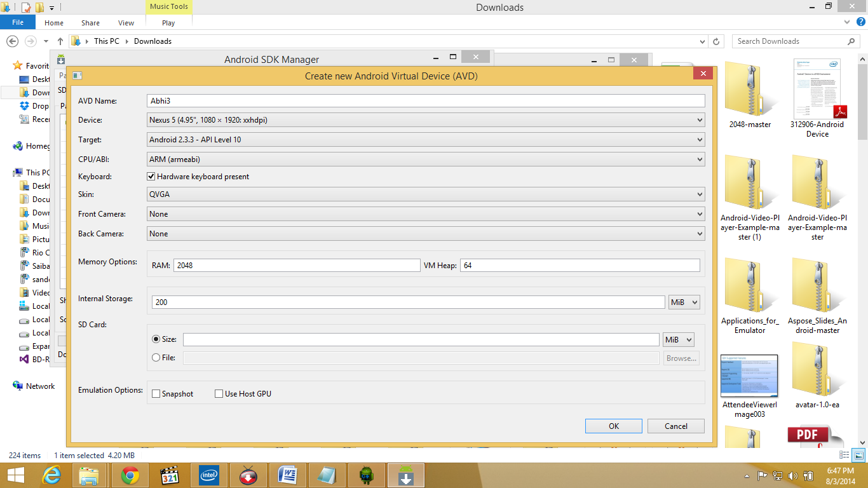
Task: Open Microsoft Word from the taskbar
Action: pos(288,475)
